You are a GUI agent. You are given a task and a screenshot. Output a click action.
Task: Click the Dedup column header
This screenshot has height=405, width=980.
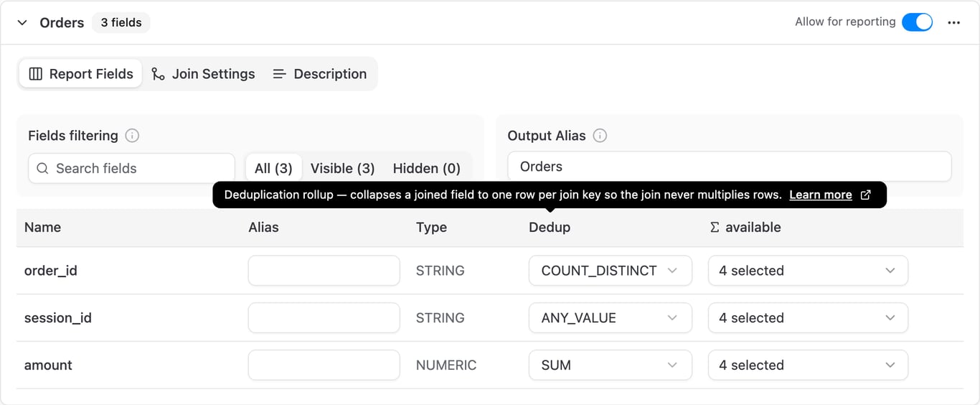pos(550,227)
